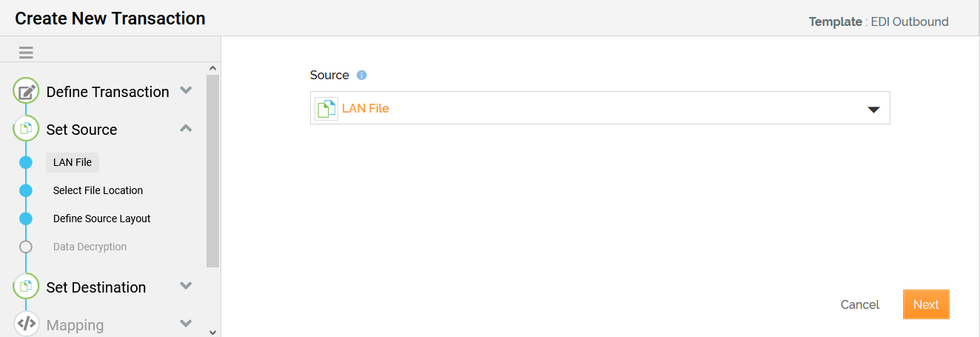Click the Next button
This screenshot has width=980, height=337.
(x=926, y=304)
